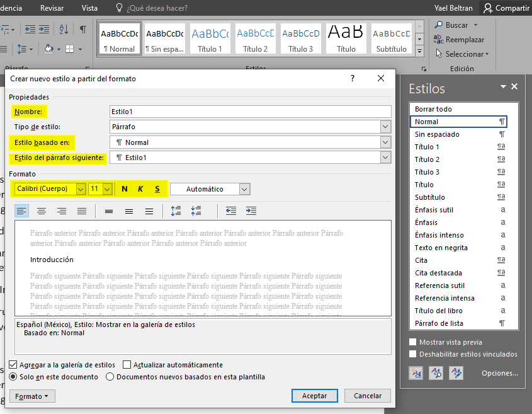Align paragraph text to center
This screenshot has height=414, width=532.
[42, 211]
